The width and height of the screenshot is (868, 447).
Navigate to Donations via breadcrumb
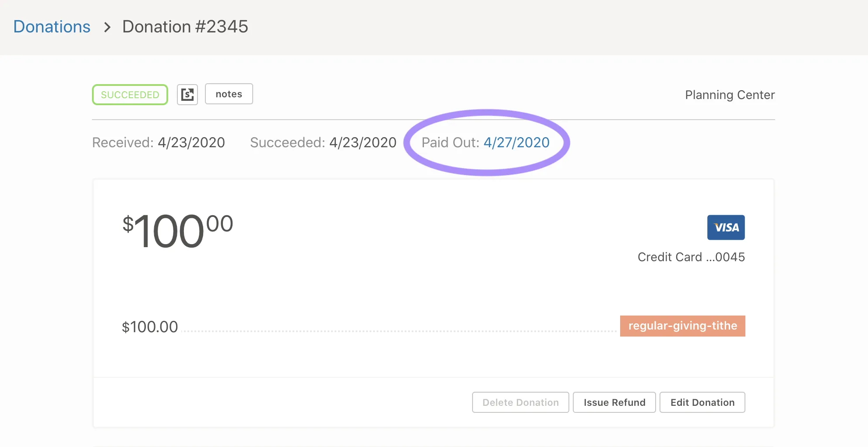coord(51,26)
